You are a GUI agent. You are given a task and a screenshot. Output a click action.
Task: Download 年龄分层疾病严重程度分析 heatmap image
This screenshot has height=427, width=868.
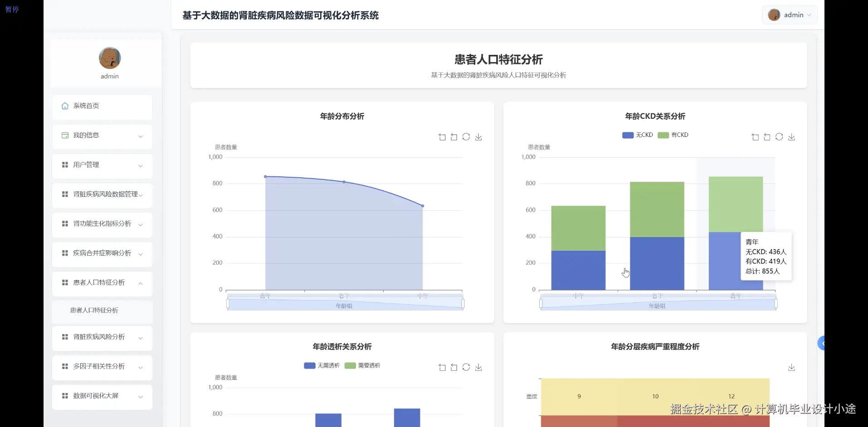coord(791,367)
